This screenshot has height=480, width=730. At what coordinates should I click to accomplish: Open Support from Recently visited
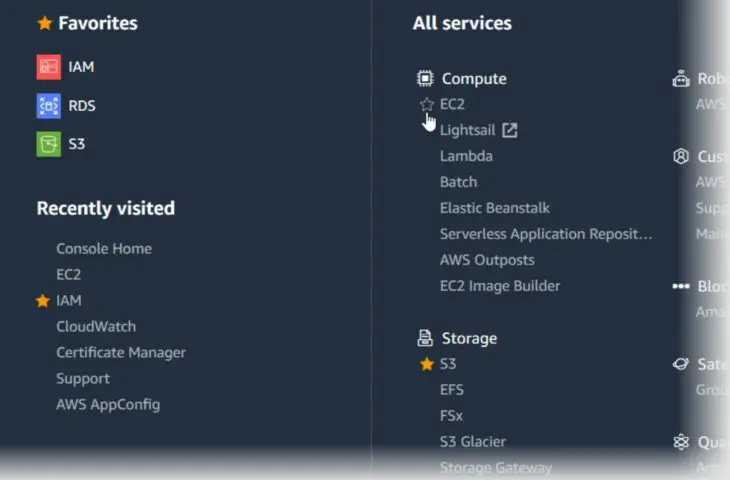(83, 379)
